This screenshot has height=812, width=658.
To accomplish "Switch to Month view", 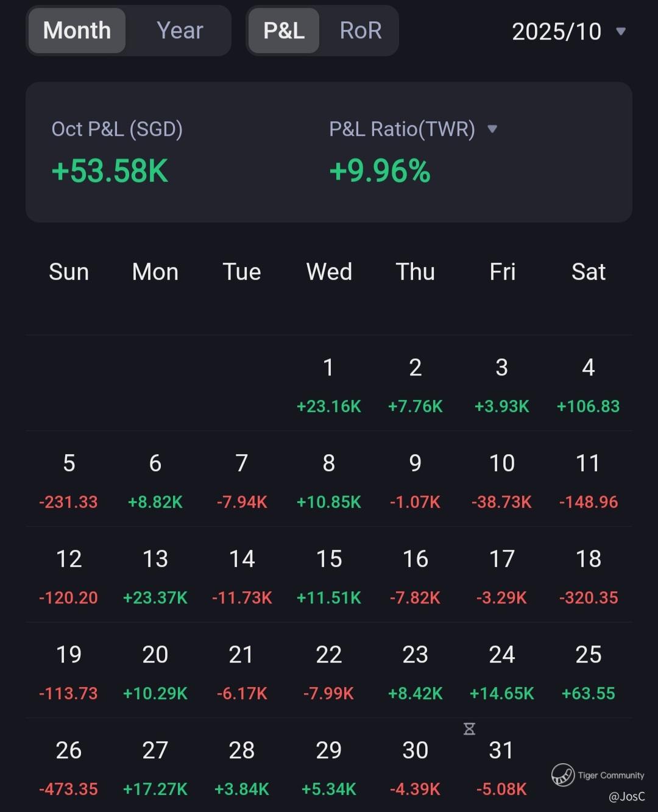I will tap(77, 30).
